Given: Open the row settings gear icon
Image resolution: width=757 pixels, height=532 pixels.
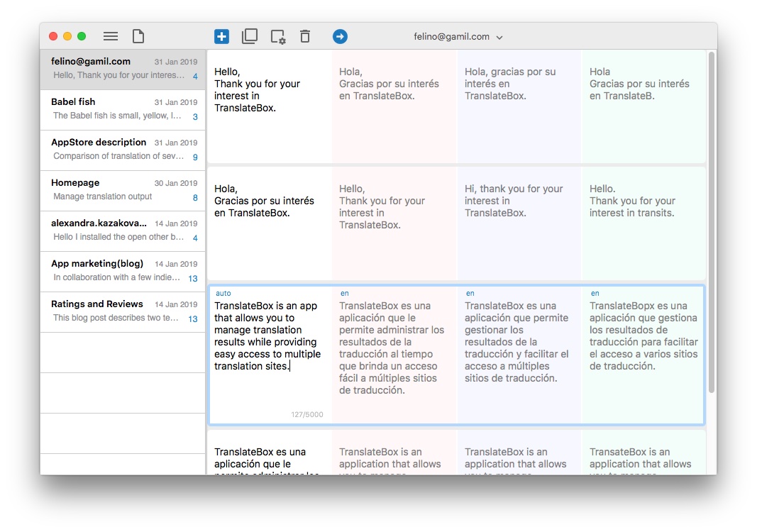Looking at the screenshot, I should [277, 37].
